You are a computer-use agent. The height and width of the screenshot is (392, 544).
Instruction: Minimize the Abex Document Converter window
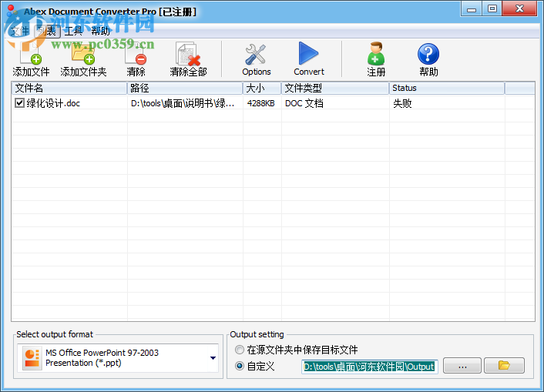pos(471,9)
